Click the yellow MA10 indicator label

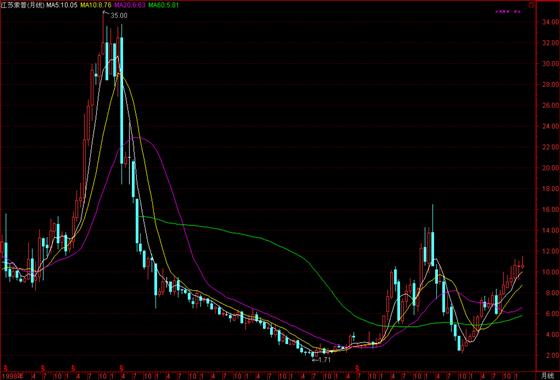[95, 5]
